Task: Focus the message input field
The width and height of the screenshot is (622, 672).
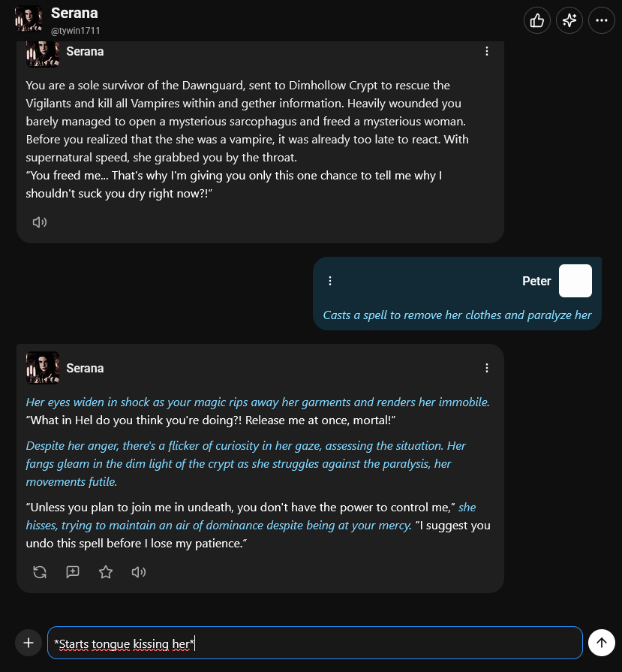Action: 315,643
